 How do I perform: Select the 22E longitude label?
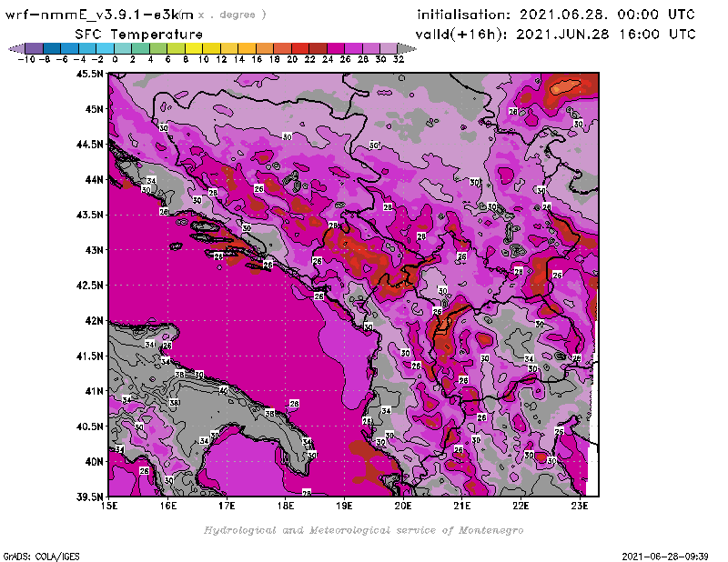(x=521, y=506)
